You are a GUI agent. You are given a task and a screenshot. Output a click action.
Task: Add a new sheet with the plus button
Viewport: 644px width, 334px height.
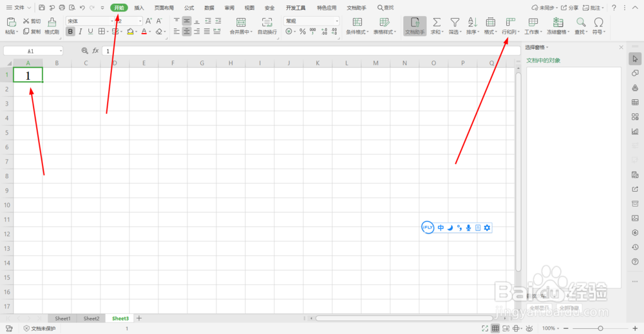[139, 319]
